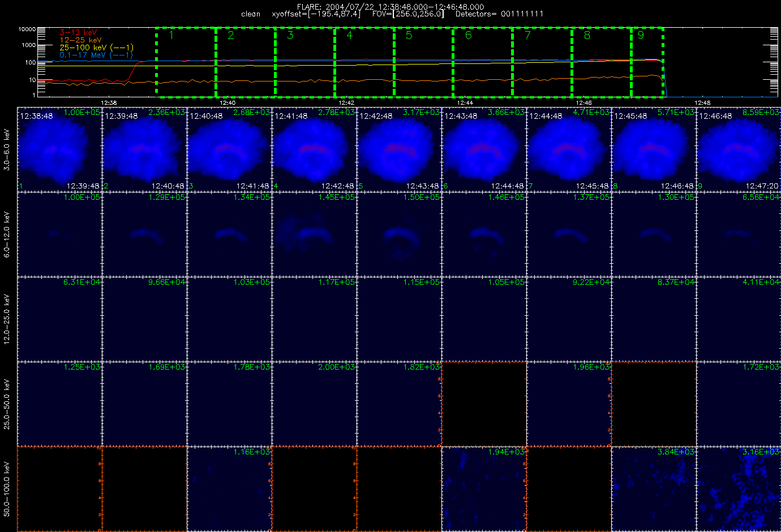Image resolution: width=781 pixels, height=532 pixels.
Task: Click the '12.0-25.0 keV' row label
Action: [x=7, y=319]
